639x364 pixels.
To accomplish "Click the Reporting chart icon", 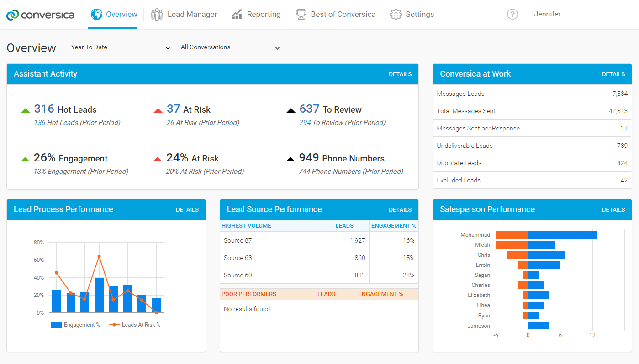I will (x=237, y=14).
